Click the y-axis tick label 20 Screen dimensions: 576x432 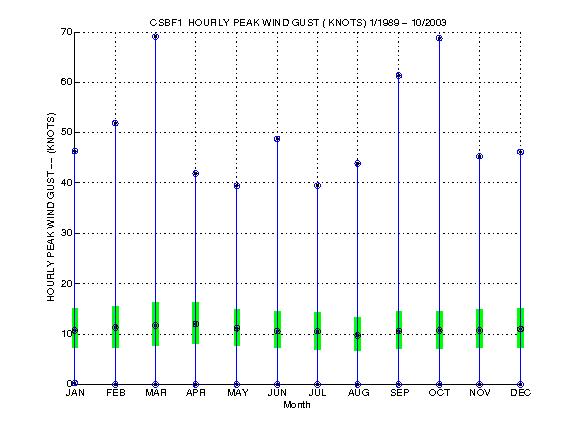click(x=67, y=283)
